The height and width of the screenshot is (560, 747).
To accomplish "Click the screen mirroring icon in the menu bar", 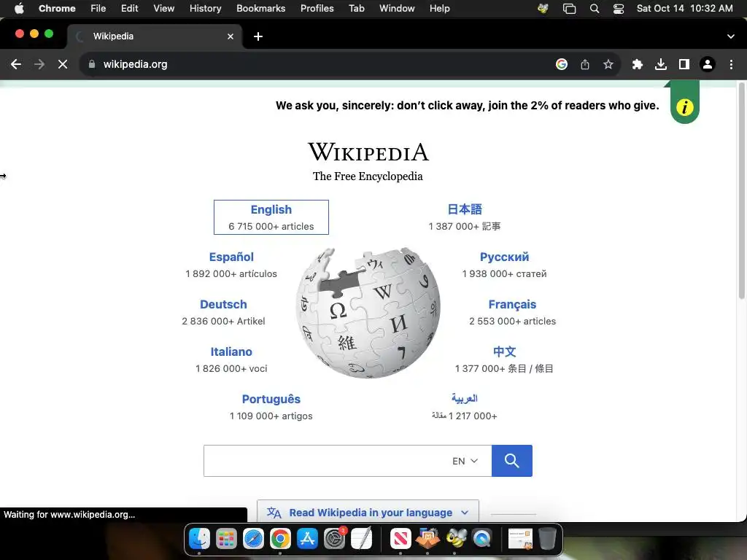I will pyautogui.click(x=569, y=8).
